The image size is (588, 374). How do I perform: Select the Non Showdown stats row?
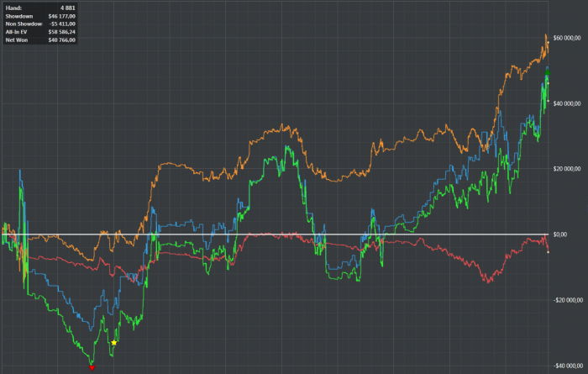40,24
